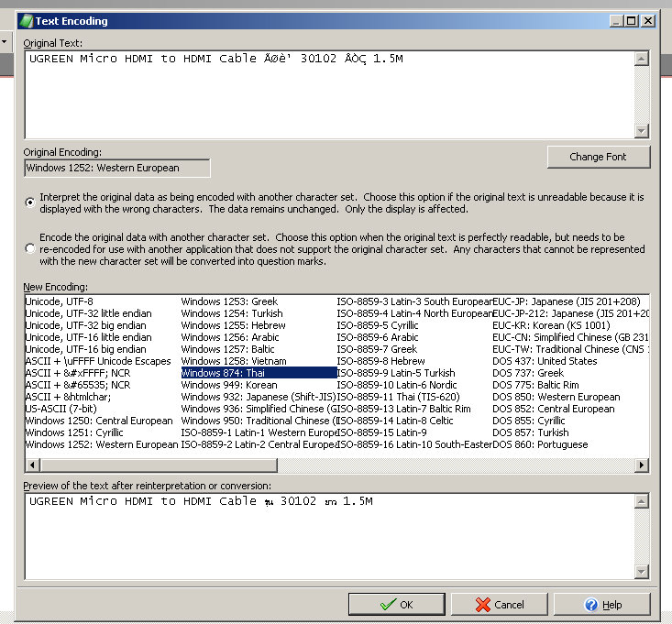Select 'ISO-8859-1 Latin-1 Western European'
This screenshot has height=624, width=672.
click(259, 432)
